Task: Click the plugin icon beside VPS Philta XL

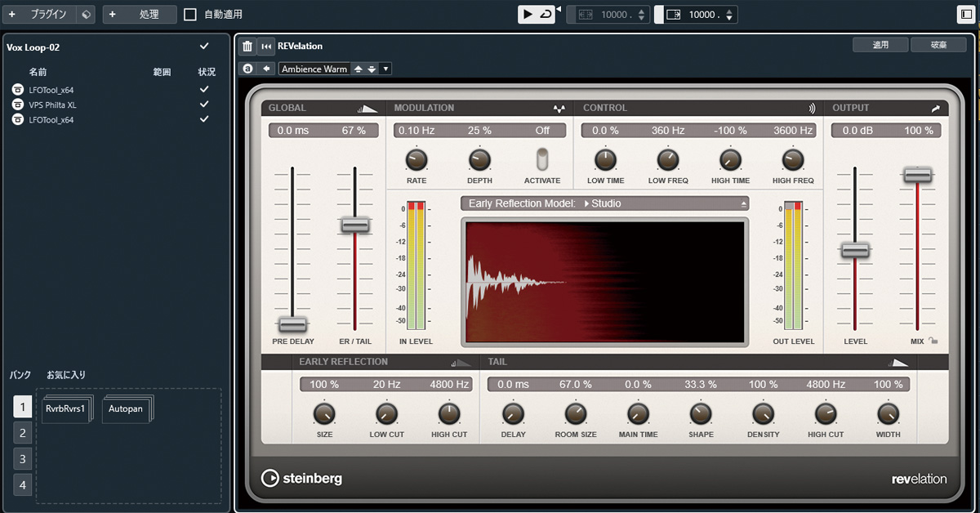Action: pos(17,105)
